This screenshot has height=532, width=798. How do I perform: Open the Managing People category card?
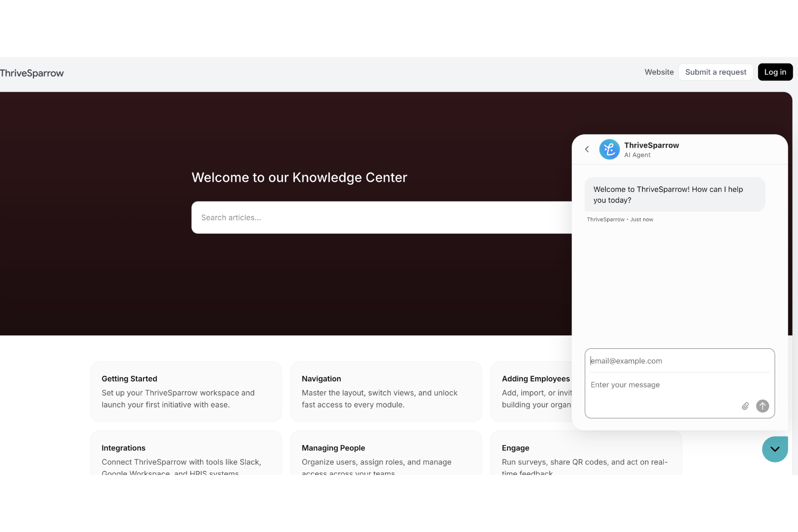tap(386, 453)
